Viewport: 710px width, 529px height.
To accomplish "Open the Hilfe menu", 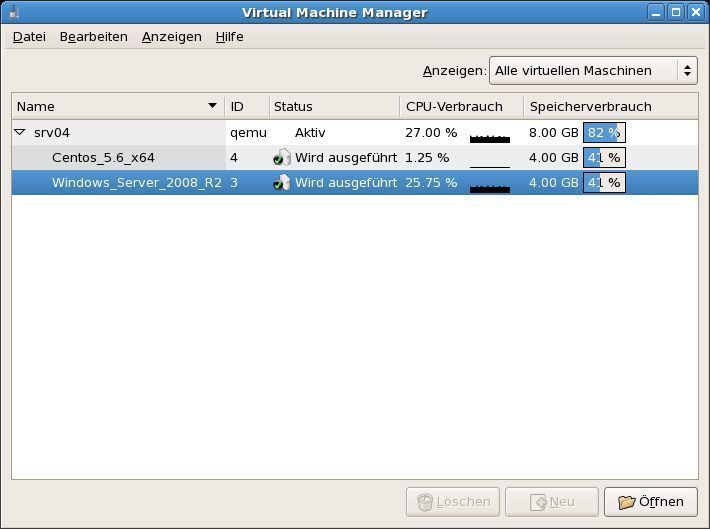I will tap(230, 37).
